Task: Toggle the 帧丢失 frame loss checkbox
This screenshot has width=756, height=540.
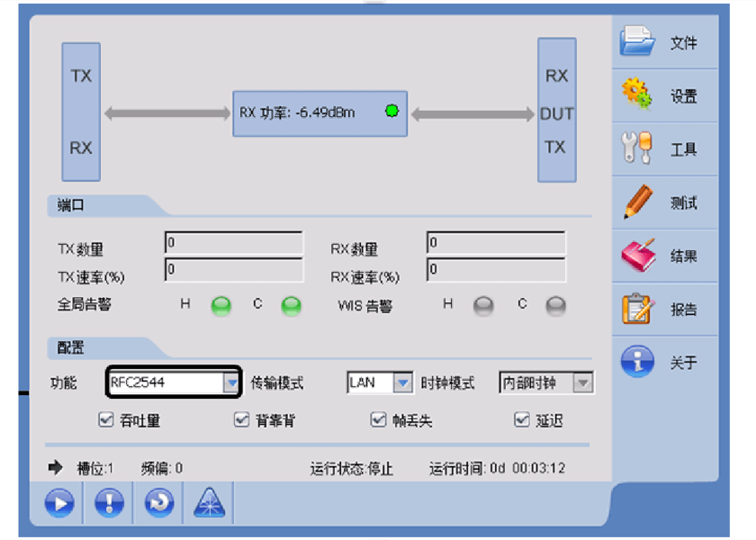Action: tap(379, 419)
